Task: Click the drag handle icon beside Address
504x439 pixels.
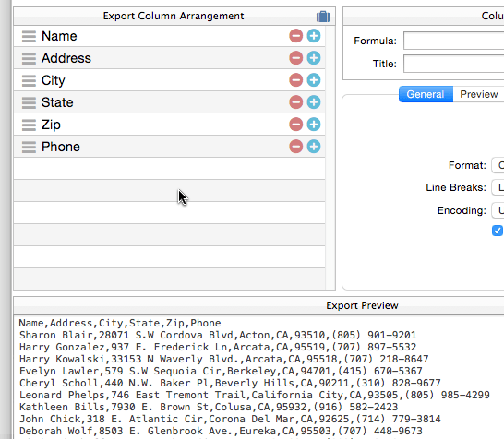Action: tap(29, 58)
